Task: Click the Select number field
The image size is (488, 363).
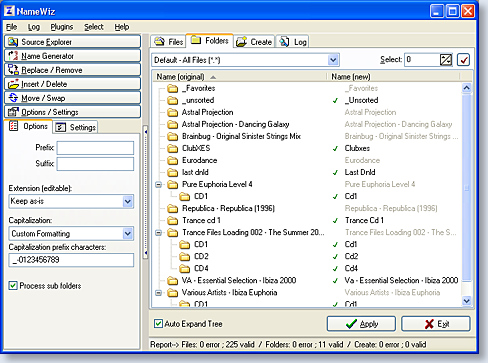Action: [x=422, y=60]
